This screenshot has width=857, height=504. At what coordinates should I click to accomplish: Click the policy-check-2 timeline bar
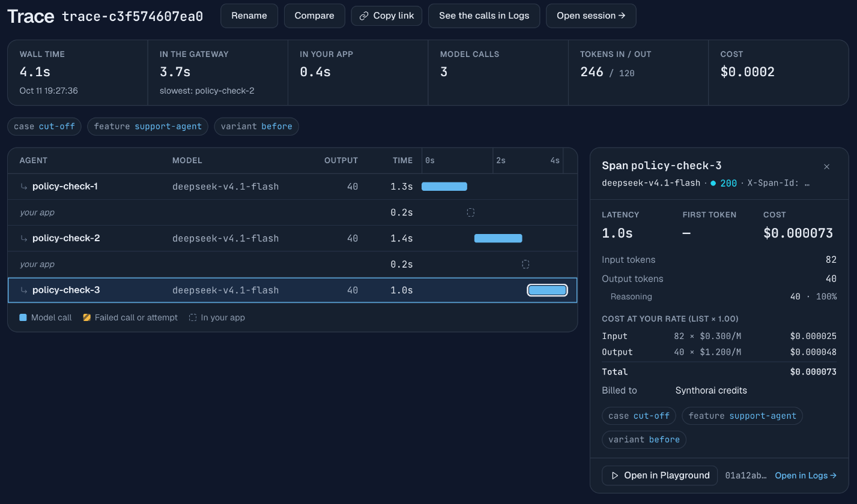(x=498, y=238)
